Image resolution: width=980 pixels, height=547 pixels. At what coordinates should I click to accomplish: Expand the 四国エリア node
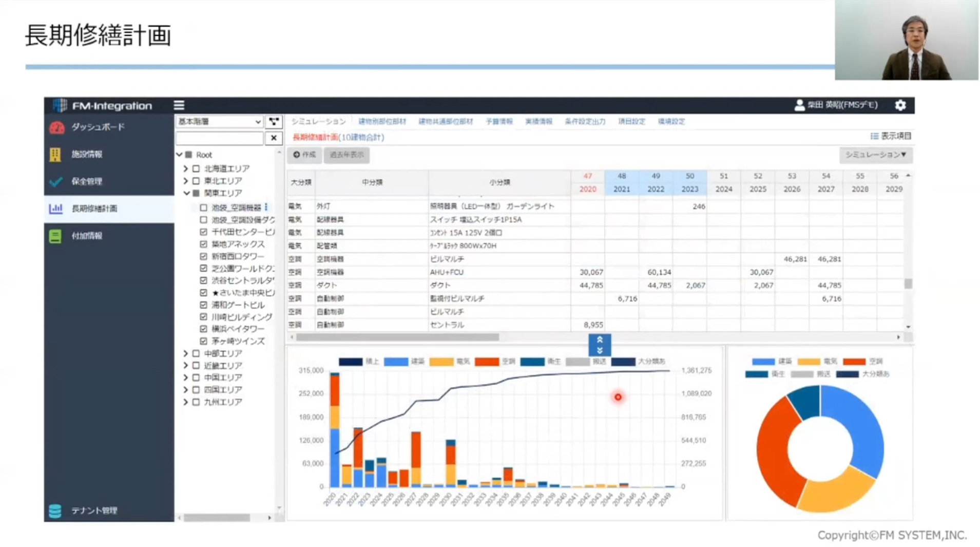pyautogui.click(x=185, y=390)
